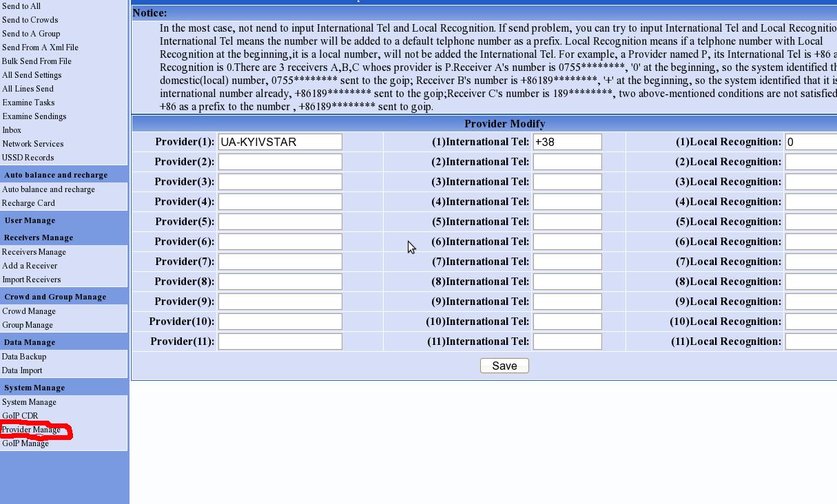837x504 pixels.
Task: Focus the Provider(11) text box
Action: click(280, 342)
